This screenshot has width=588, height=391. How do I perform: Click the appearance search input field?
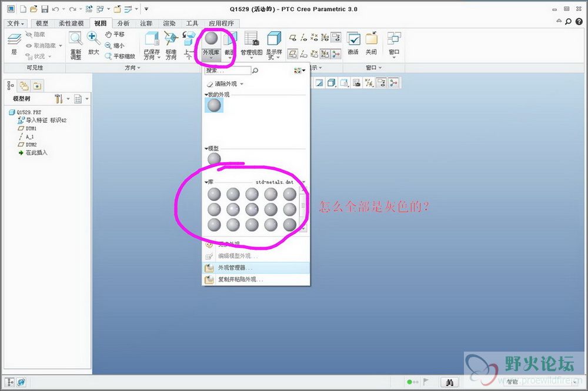tap(227, 70)
